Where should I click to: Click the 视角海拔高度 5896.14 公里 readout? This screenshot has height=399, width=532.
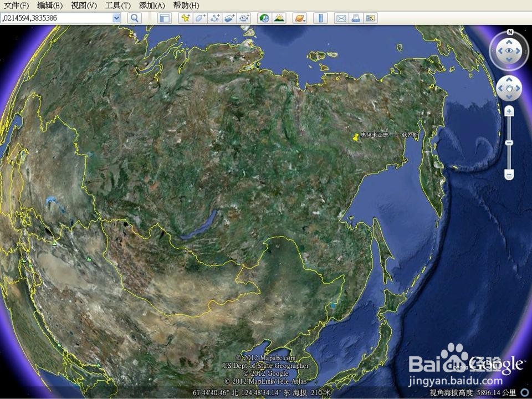point(473,392)
